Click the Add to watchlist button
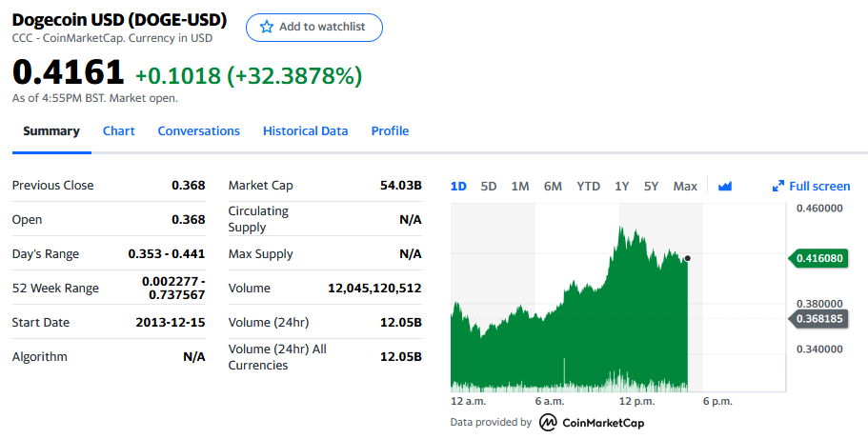Image resolution: width=868 pixels, height=439 pixels. pos(313,27)
